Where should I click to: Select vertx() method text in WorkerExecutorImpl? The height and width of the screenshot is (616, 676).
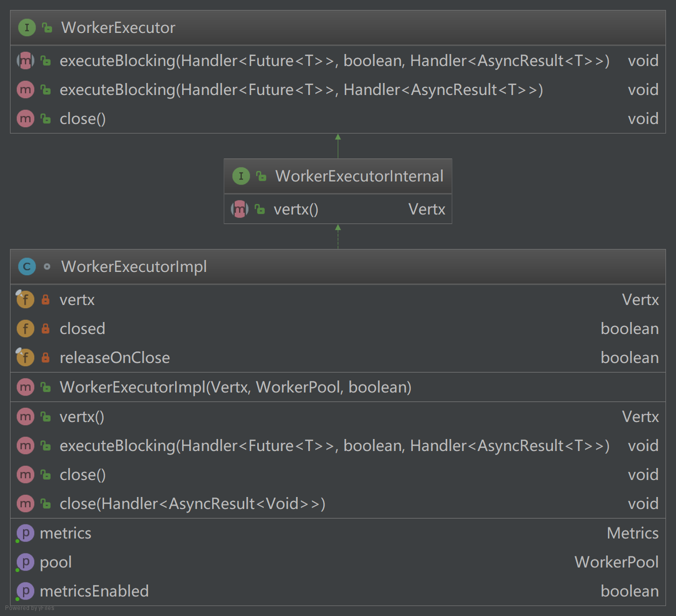point(82,416)
